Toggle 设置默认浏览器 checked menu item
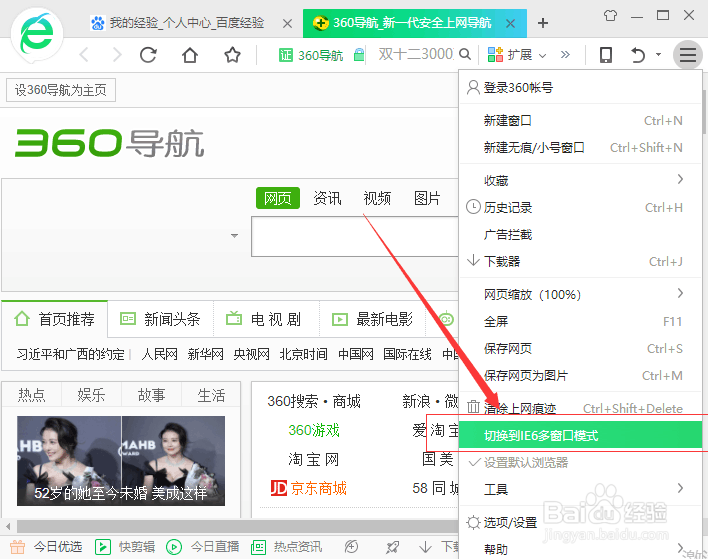 tap(580, 462)
